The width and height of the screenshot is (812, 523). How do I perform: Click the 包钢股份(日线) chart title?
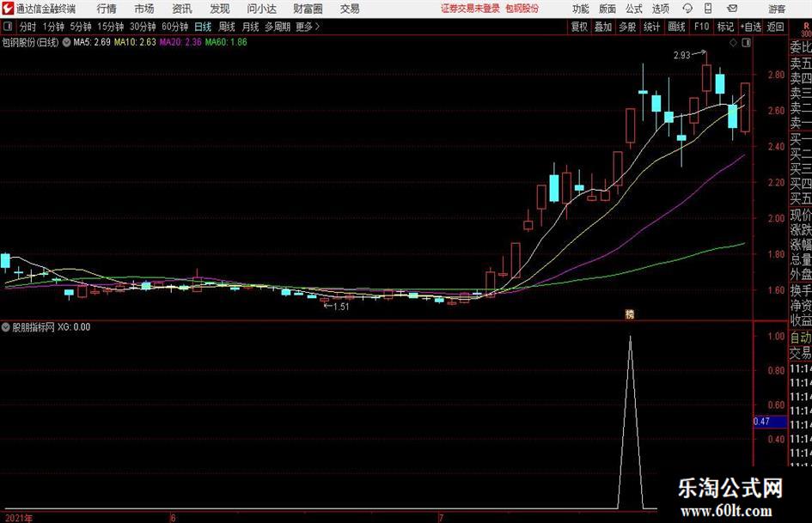30,42
